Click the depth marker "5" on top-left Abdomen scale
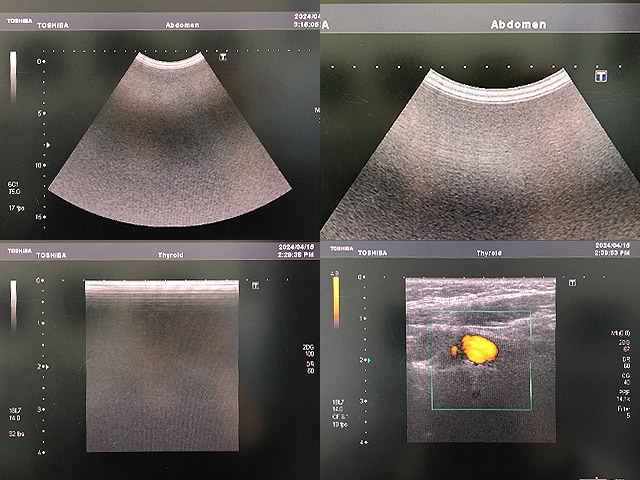 pyautogui.click(x=41, y=113)
